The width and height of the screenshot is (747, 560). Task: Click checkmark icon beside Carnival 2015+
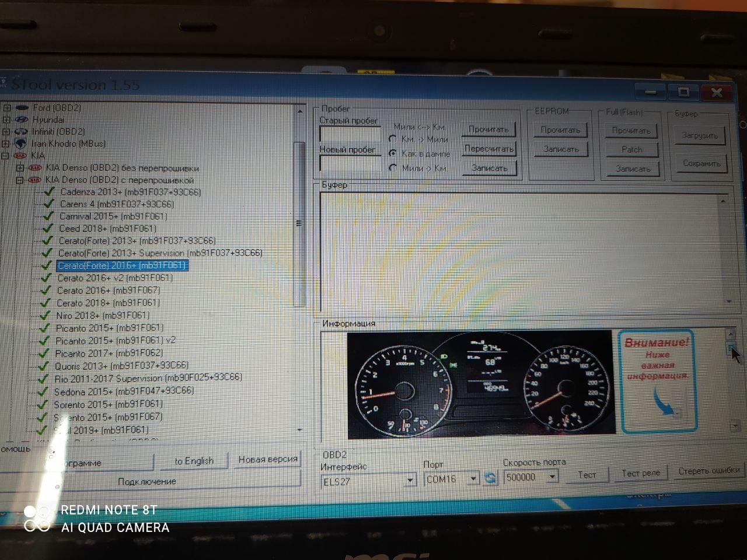[x=48, y=216]
